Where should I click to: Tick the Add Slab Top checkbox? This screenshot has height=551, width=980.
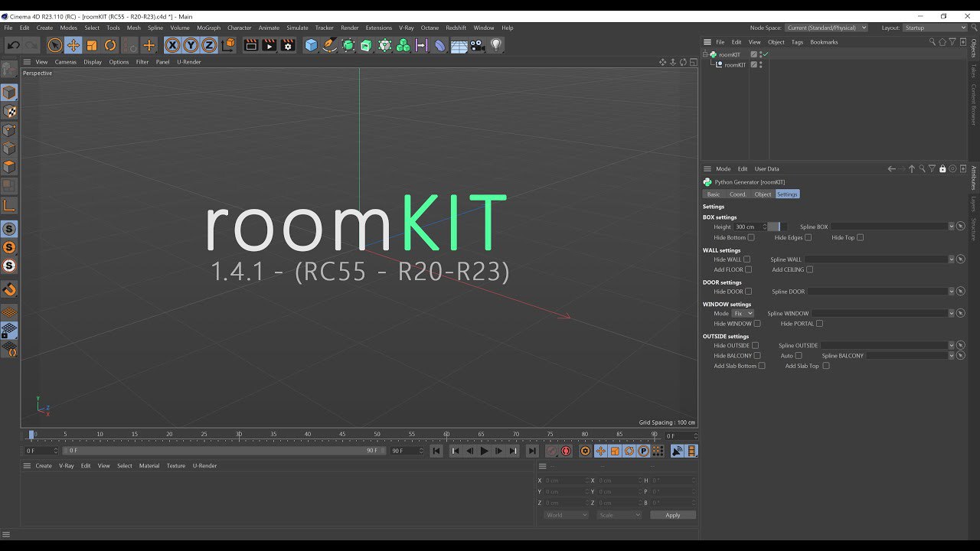point(826,366)
